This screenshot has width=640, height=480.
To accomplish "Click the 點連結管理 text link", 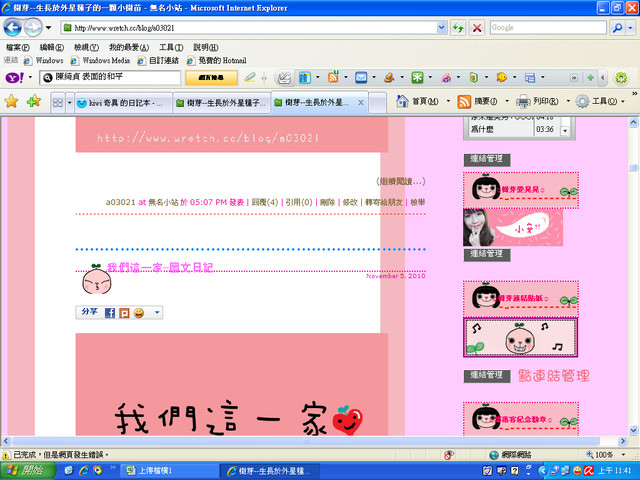I will pos(553,376).
